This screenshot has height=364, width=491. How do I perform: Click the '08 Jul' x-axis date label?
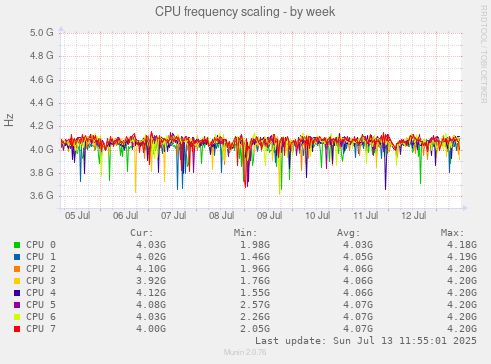click(221, 216)
